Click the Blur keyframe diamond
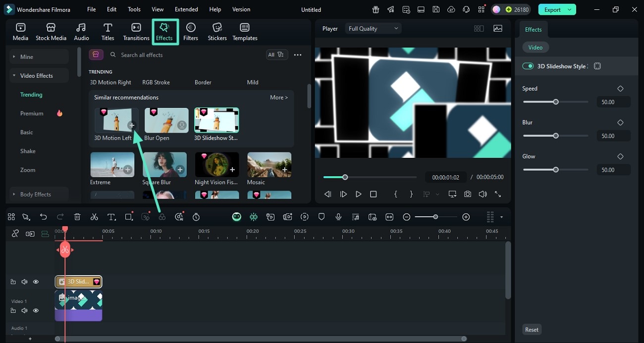The height and width of the screenshot is (343, 644). pyautogui.click(x=620, y=122)
